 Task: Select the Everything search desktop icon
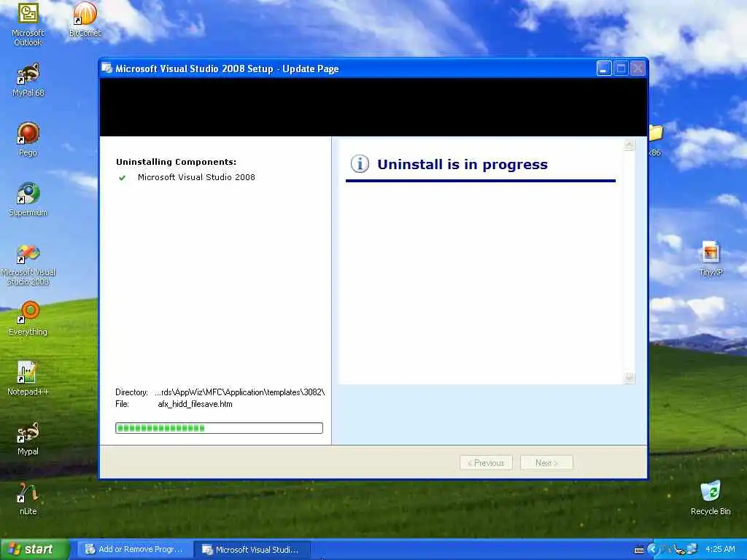[28, 319]
